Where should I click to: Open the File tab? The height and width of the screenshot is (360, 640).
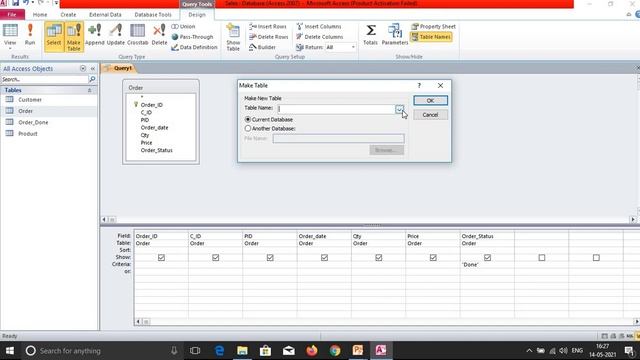(x=12, y=15)
